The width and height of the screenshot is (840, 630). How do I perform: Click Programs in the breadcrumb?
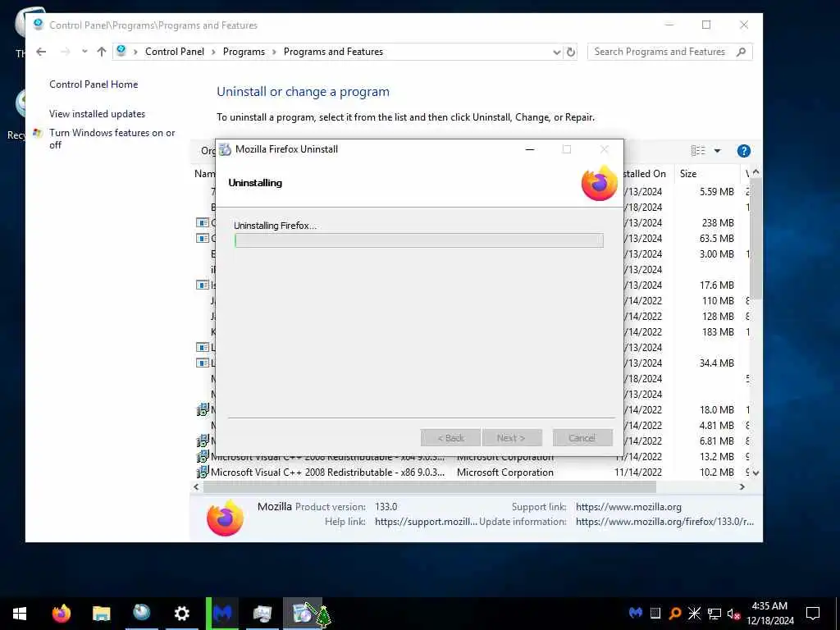(x=244, y=52)
